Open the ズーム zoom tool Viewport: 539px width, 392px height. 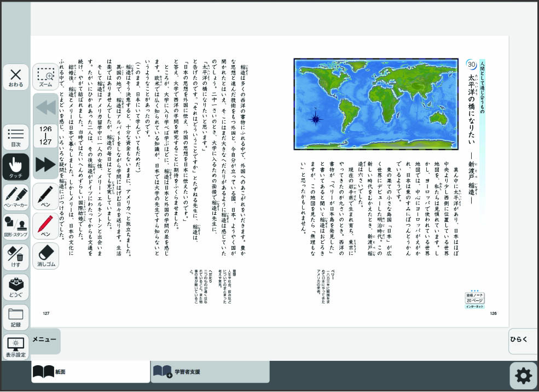coord(46,77)
